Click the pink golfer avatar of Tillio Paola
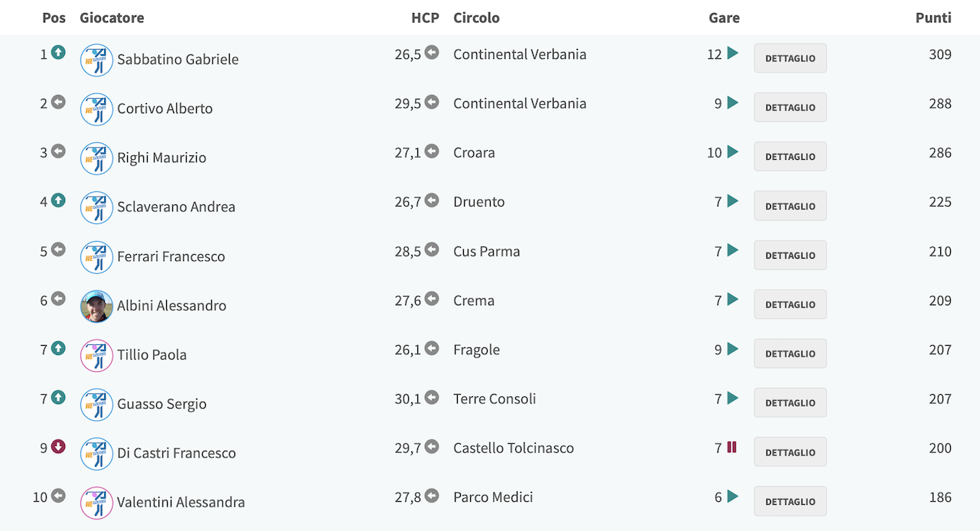The height and width of the screenshot is (531, 980). 96,355
